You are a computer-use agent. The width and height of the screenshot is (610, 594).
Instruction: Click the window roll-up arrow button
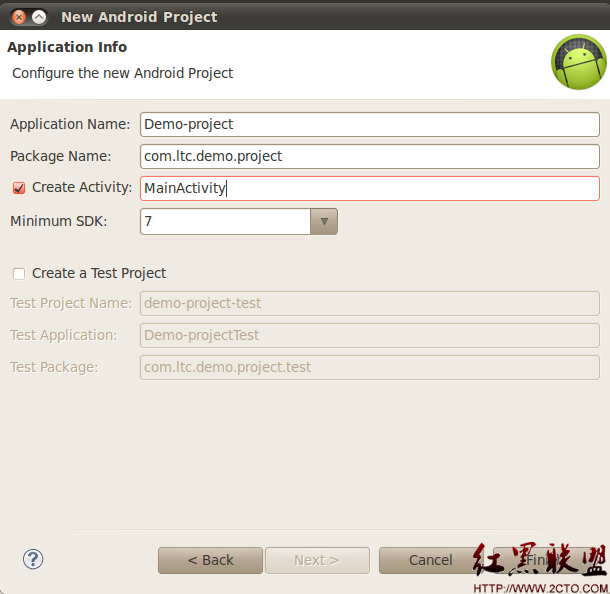[x=39, y=17]
